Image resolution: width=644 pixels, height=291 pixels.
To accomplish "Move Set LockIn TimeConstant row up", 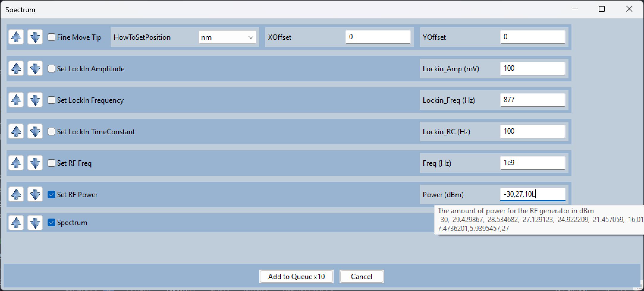I will click(x=16, y=132).
